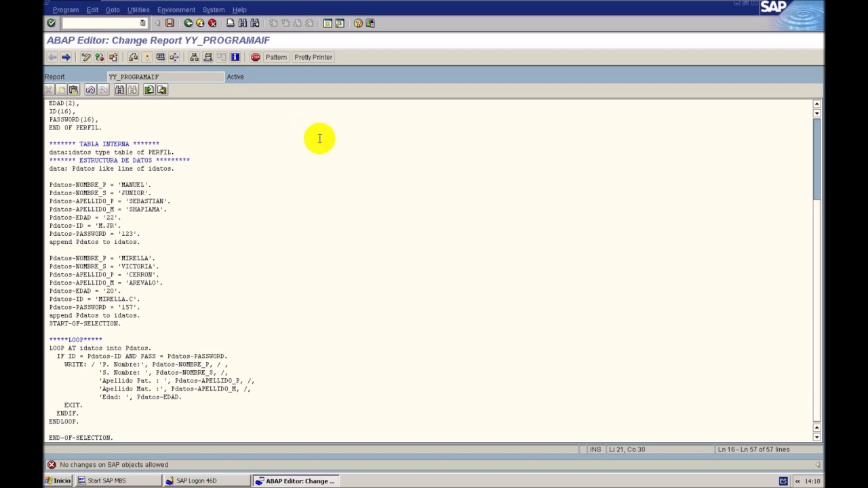868x488 pixels.
Task: Open the Utilities menu
Action: tap(138, 9)
